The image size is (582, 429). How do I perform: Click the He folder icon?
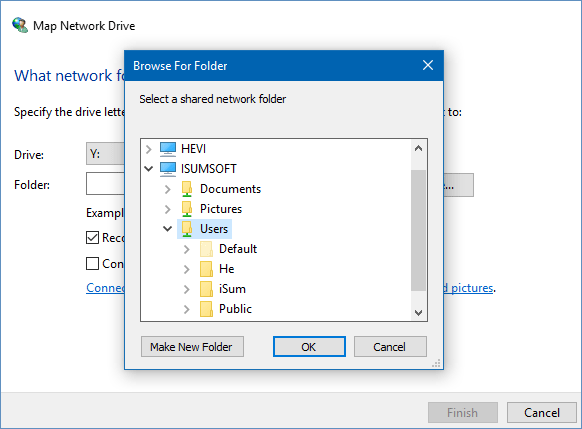(x=206, y=269)
